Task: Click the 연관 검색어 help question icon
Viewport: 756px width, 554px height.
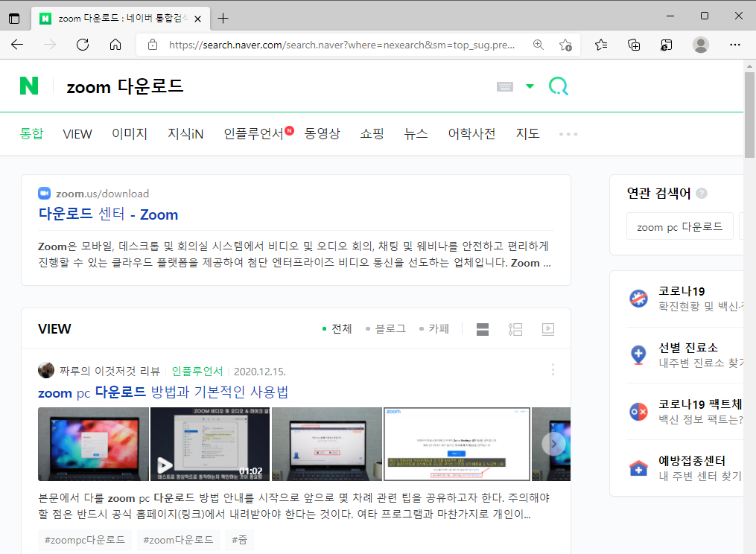Action: coord(702,194)
